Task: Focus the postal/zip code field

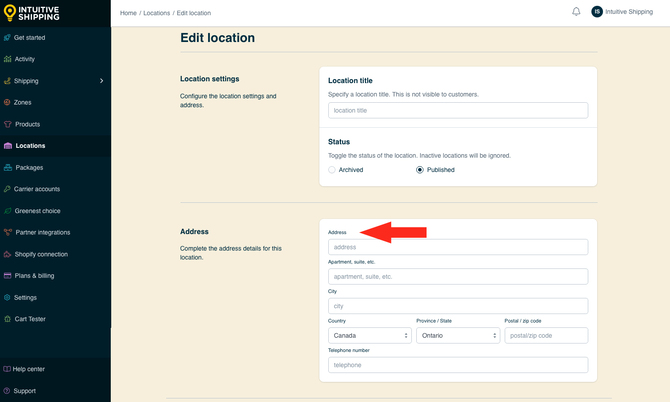Action: pos(546,335)
